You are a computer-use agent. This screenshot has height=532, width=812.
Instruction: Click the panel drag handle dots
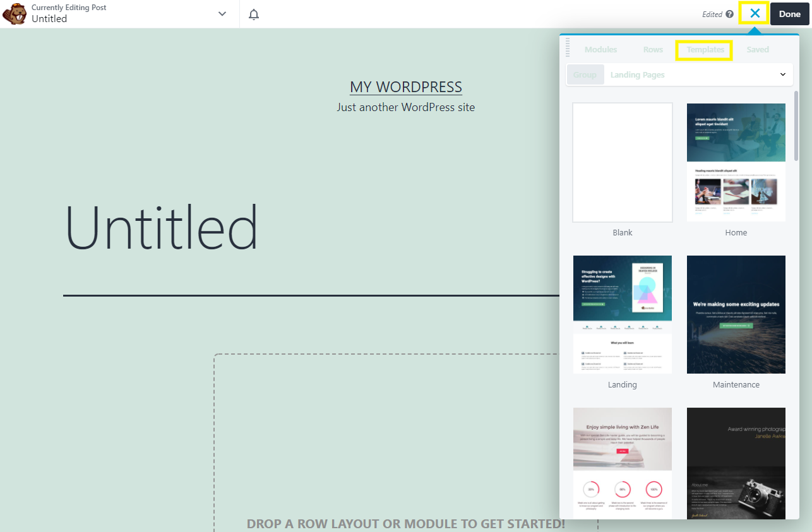[x=567, y=47]
